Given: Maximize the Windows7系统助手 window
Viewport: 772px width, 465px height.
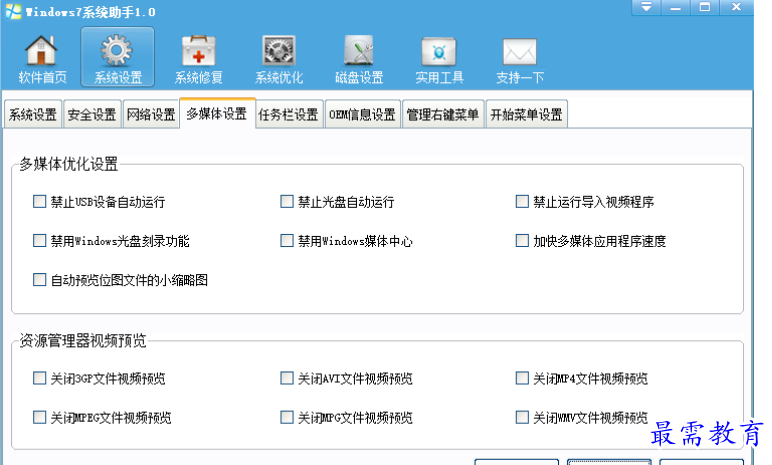Looking at the screenshot, I should tap(705, 7).
